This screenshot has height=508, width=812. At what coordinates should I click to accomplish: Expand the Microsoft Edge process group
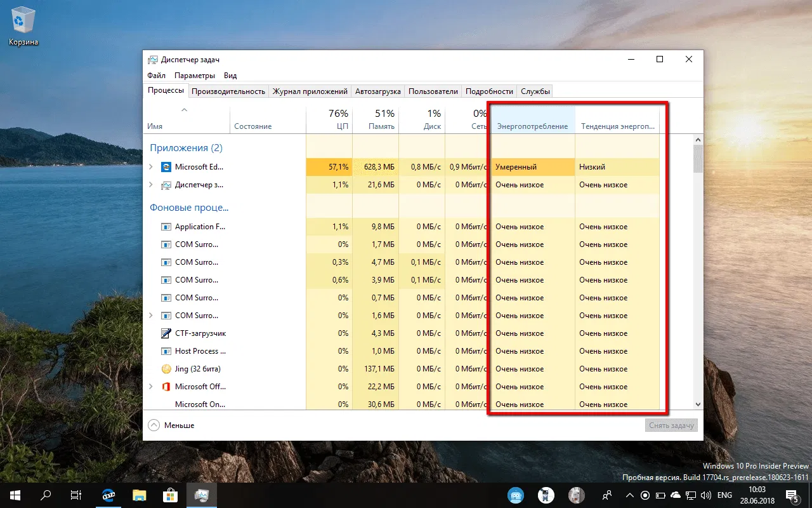[150, 167]
